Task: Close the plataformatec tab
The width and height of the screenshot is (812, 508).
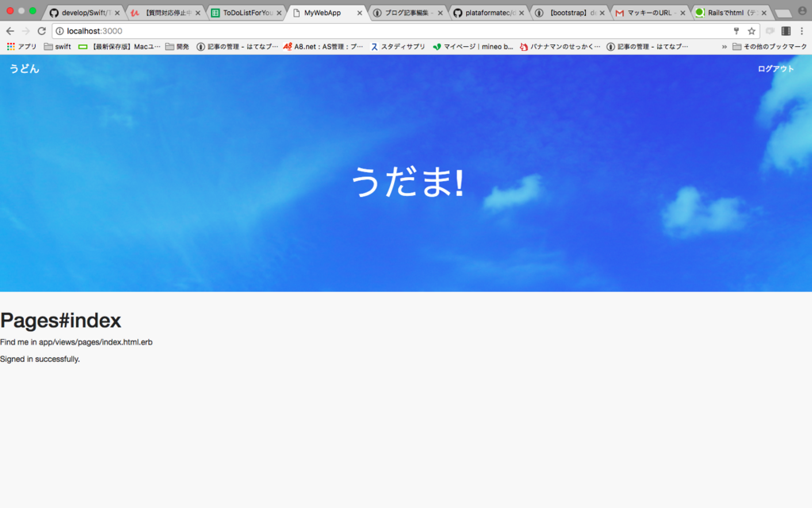Action: tap(521, 13)
